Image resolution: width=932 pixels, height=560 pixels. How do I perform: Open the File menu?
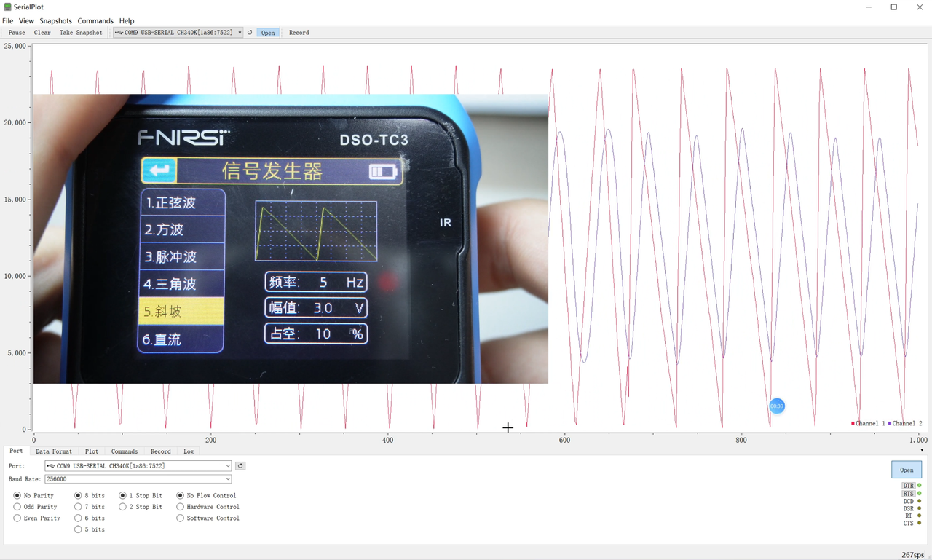pyautogui.click(x=8, y=21)
